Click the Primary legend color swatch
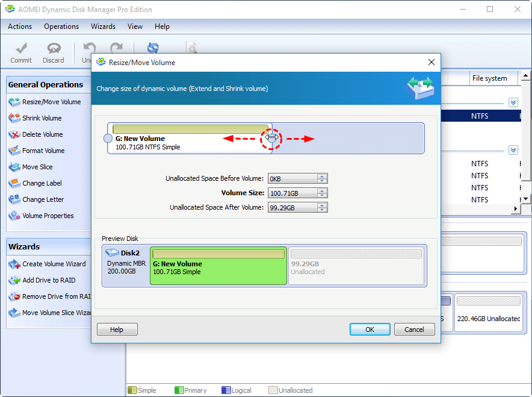 (179, 390)
